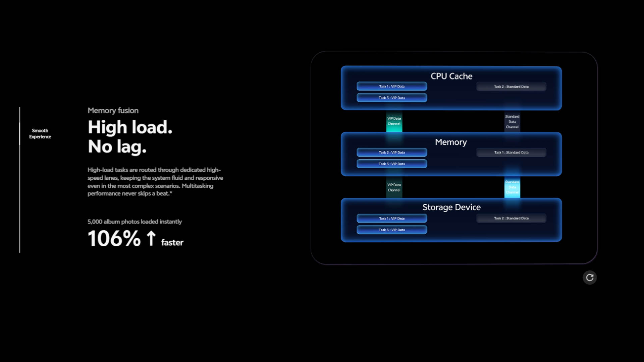Click Task 3 : VIP Data in Memory

[391, 164]
